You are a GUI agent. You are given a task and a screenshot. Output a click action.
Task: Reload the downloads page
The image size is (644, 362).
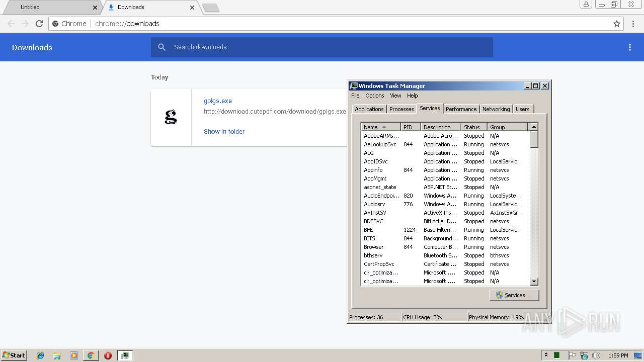pos(39,24)
